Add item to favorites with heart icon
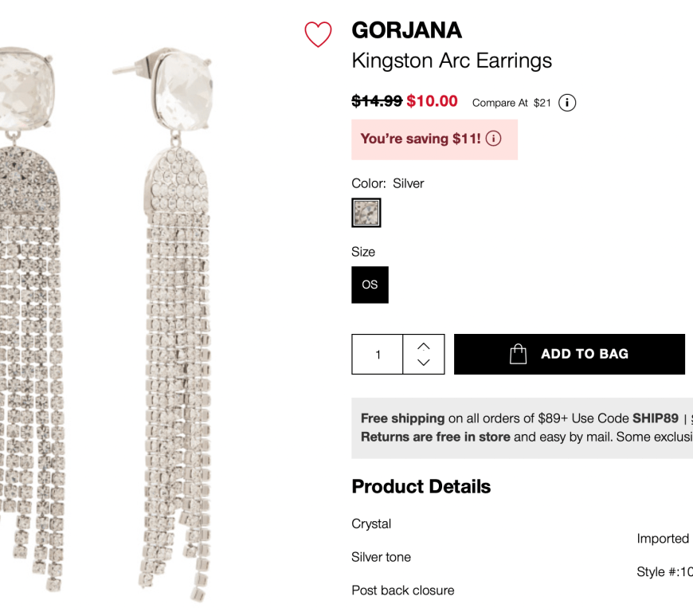The image size is (693, 616). pyautogui.click(x=318, y=34)
